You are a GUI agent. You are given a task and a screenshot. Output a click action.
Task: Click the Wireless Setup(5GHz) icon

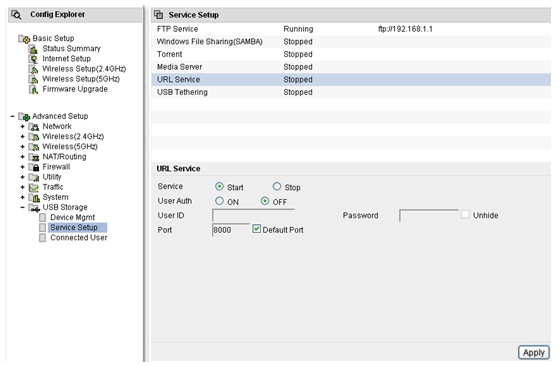[33, 79]
